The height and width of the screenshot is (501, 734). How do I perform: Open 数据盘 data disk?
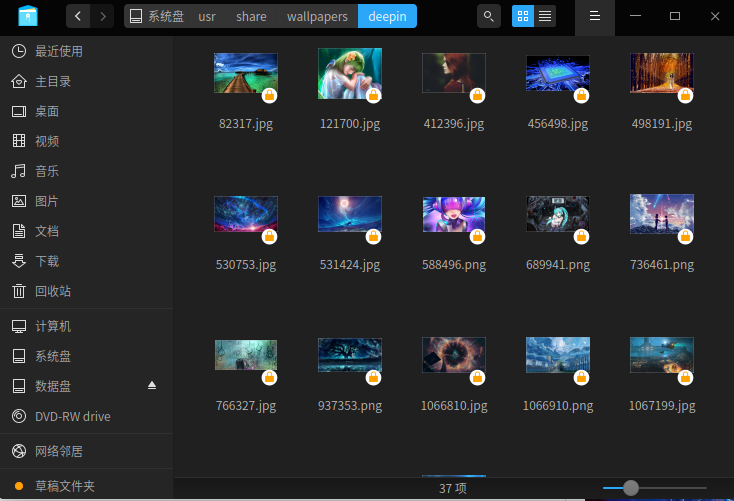87,386
